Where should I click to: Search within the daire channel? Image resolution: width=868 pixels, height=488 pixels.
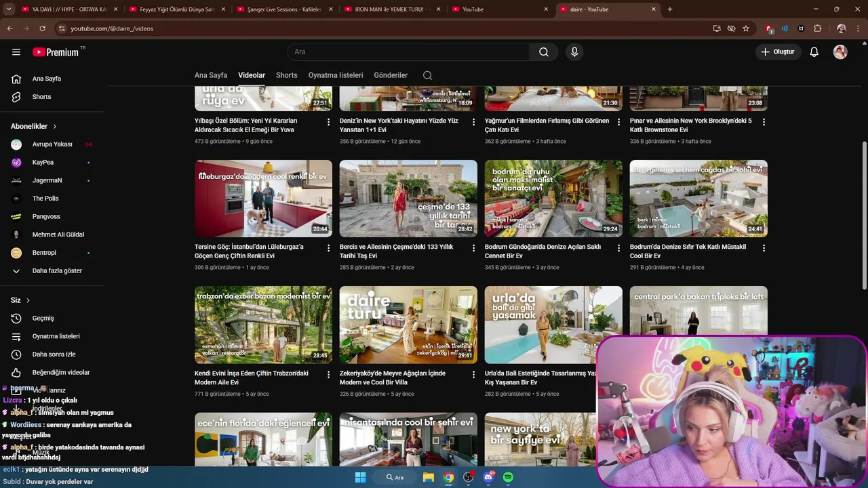point(427,75)
